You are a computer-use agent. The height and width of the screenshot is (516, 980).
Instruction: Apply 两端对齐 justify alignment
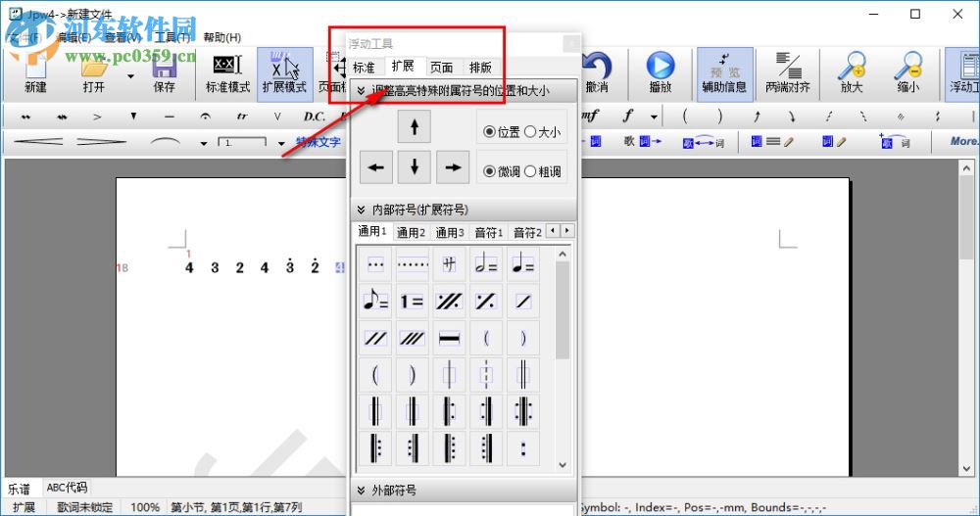[788, 73]
